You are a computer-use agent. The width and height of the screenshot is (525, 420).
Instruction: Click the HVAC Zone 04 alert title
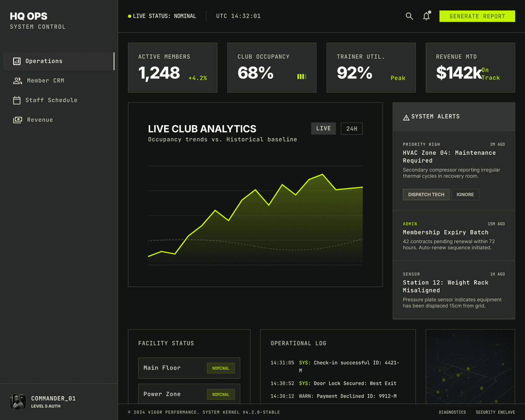449,157
